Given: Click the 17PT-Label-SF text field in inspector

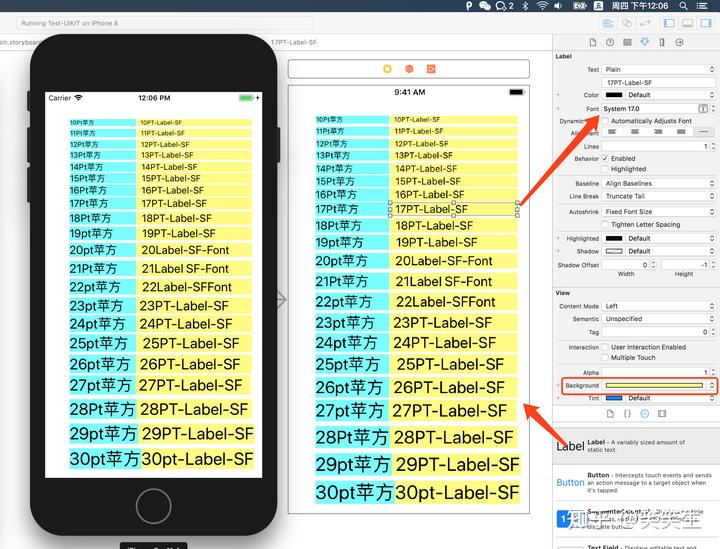Looking at the screenshot, I should 659,83.
